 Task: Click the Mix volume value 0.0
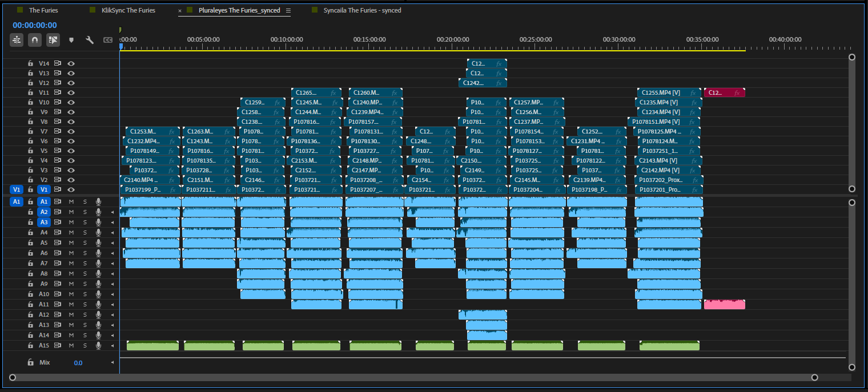[x=78, y=363]
